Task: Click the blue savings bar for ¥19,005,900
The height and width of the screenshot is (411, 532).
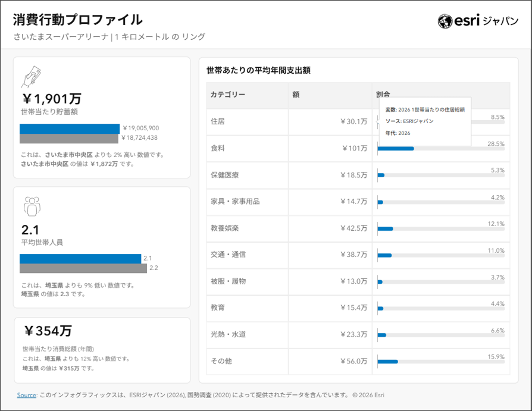Action: [70, 128]
